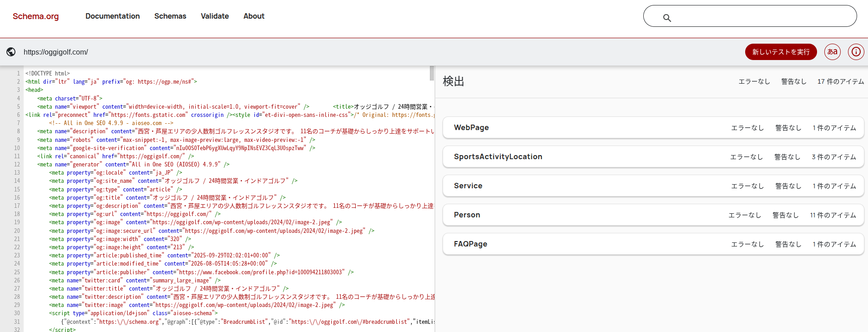This screenshot has height=332, width=868.
Task: Click the 新しいテストを実行 button
Action: (781, 52)
